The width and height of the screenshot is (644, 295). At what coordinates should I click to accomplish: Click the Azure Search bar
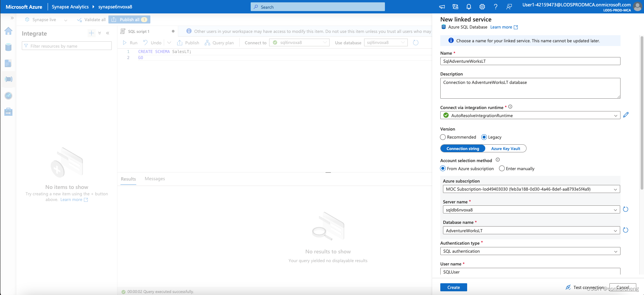coord(317,7)
